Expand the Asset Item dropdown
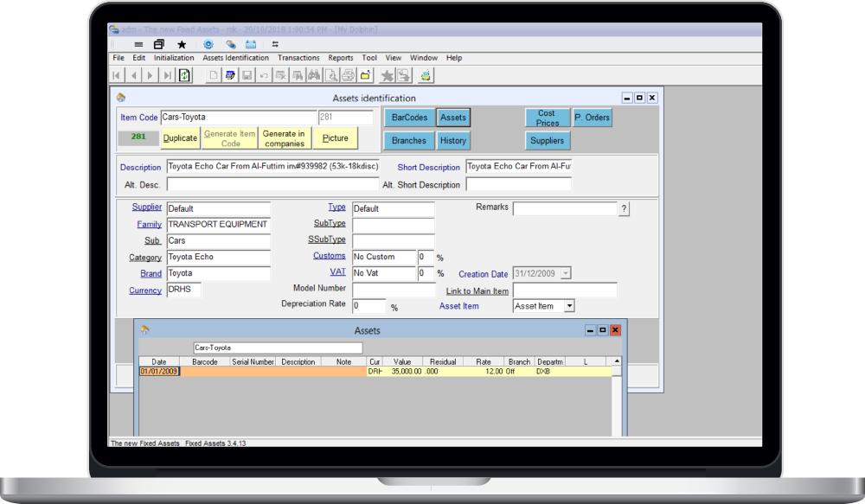The width and height of the screenshot is (865, 504). [569, 306]
